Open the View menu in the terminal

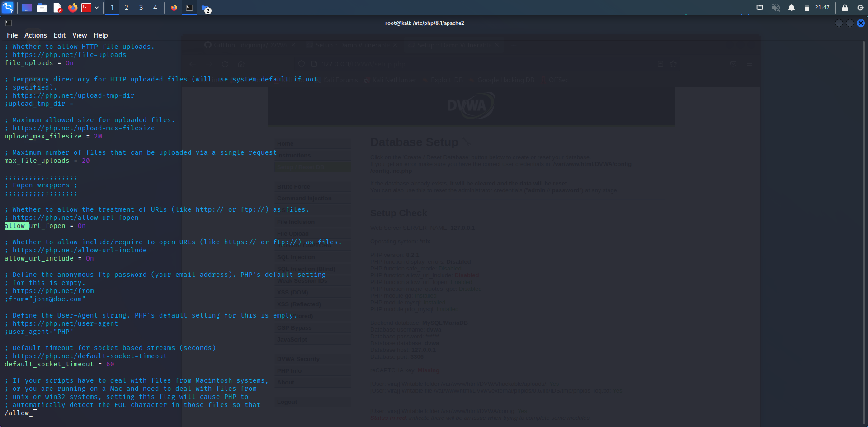(80, 35)
